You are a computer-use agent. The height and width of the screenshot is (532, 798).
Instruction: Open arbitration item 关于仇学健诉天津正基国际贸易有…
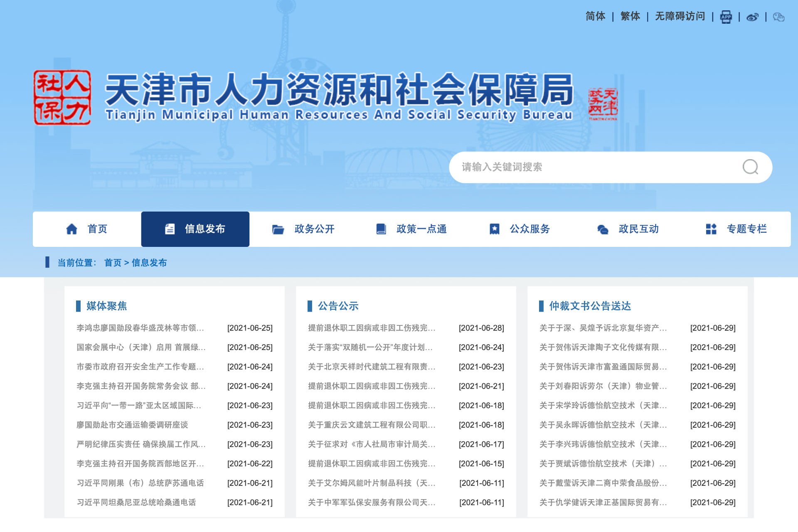pyautogui.click(x=603, y=502)
